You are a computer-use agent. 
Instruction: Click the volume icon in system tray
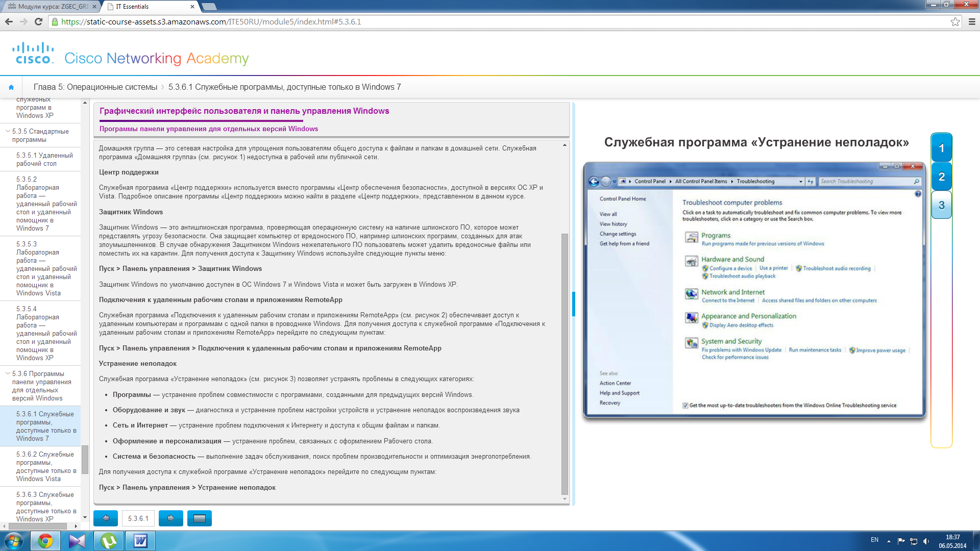[926, 541]
